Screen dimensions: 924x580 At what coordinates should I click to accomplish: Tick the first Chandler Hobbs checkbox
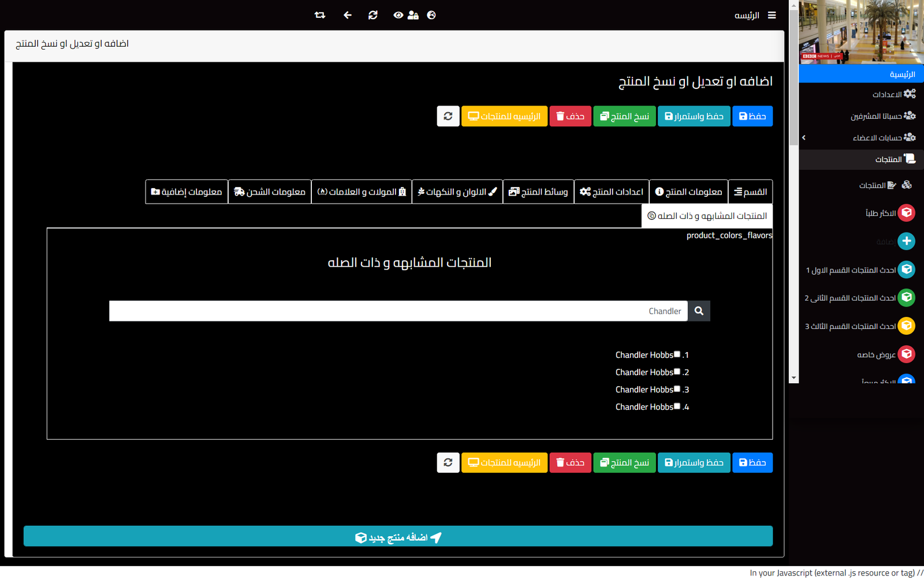click(x=677, y=354)
